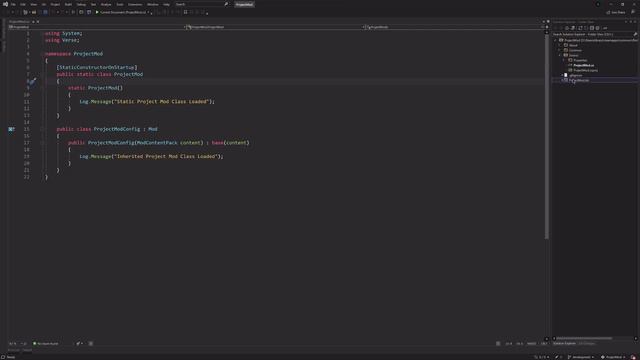Open the Extensions menu

(135, 4)
